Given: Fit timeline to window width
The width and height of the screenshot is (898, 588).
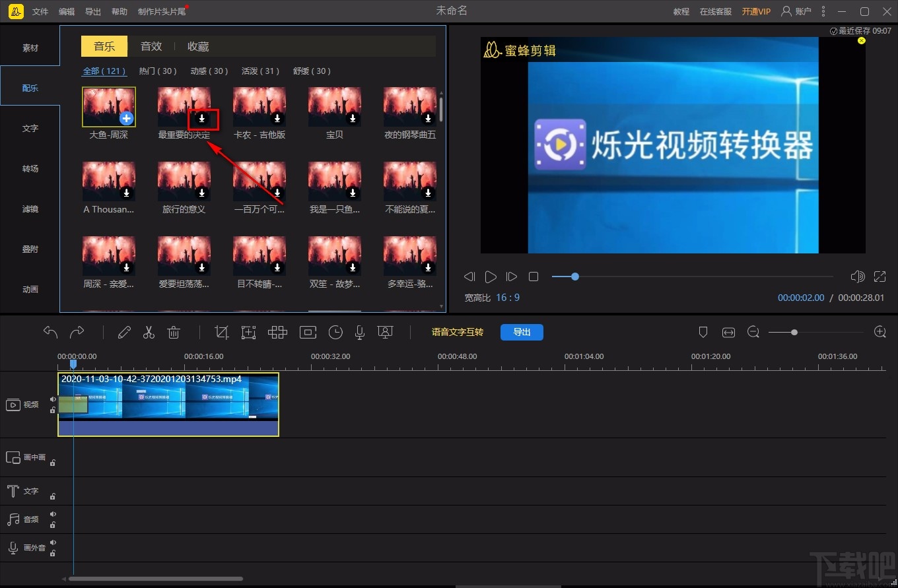Looking at the screenshot, I should click(728, 333).
